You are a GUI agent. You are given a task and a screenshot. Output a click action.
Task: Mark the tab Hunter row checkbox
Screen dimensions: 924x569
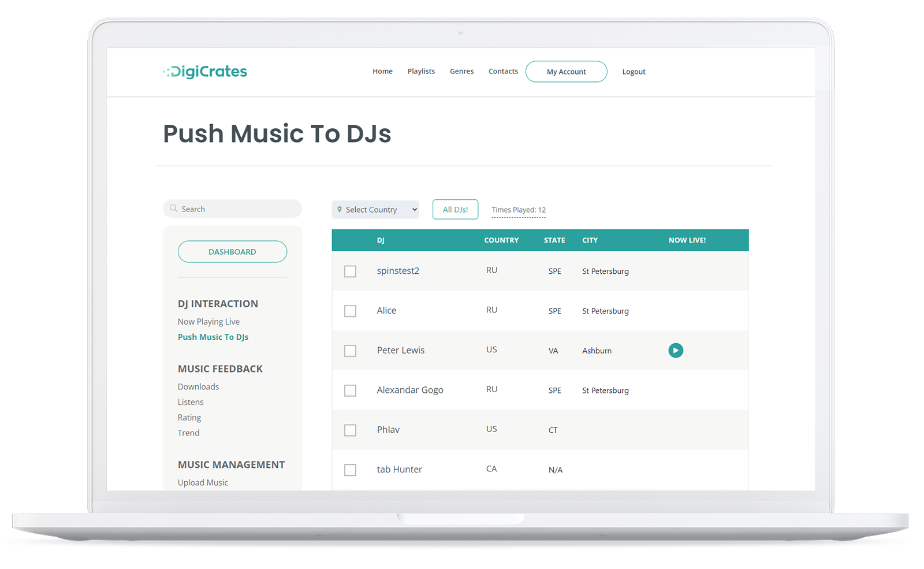pyautogui.click(x=350, y=470)
